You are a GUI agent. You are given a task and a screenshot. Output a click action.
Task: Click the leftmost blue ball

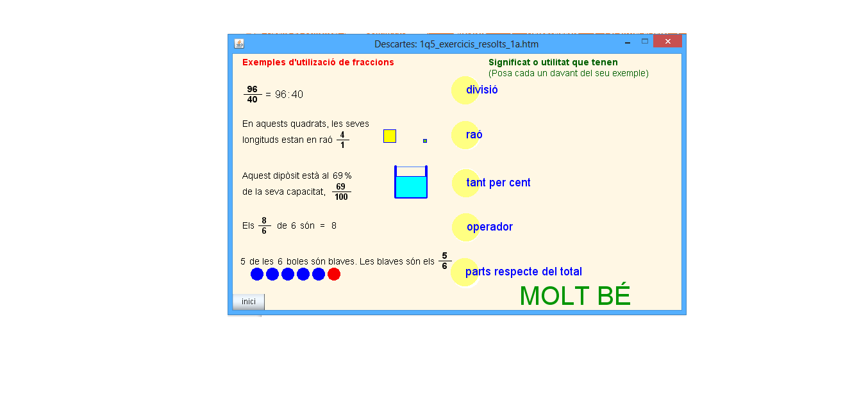[257, 274]
